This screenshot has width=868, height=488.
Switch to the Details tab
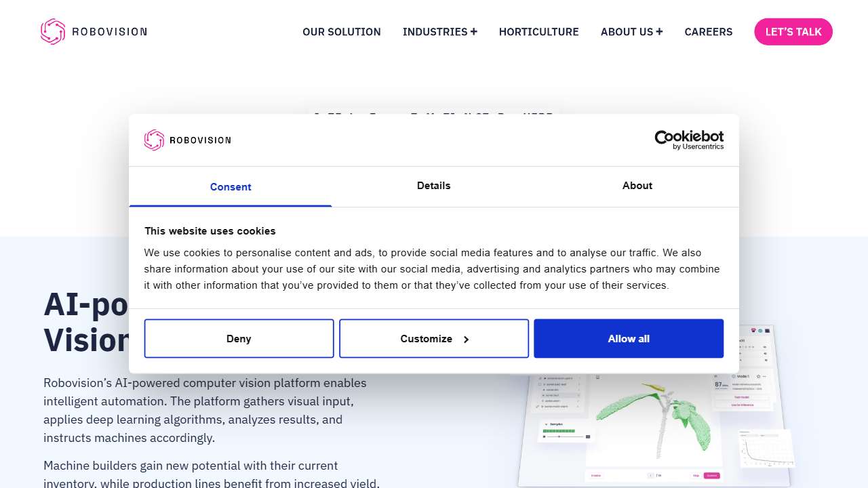pyautogui.click(x=433, y=186)
